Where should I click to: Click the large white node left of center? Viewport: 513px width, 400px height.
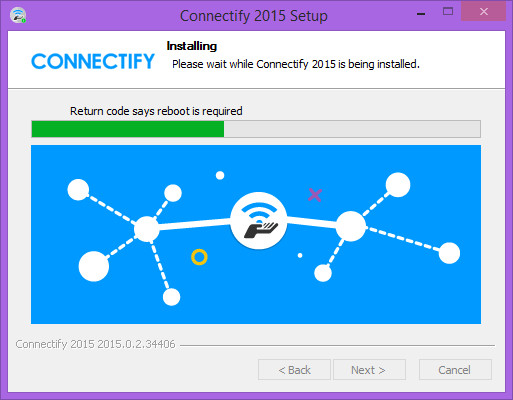146,229
